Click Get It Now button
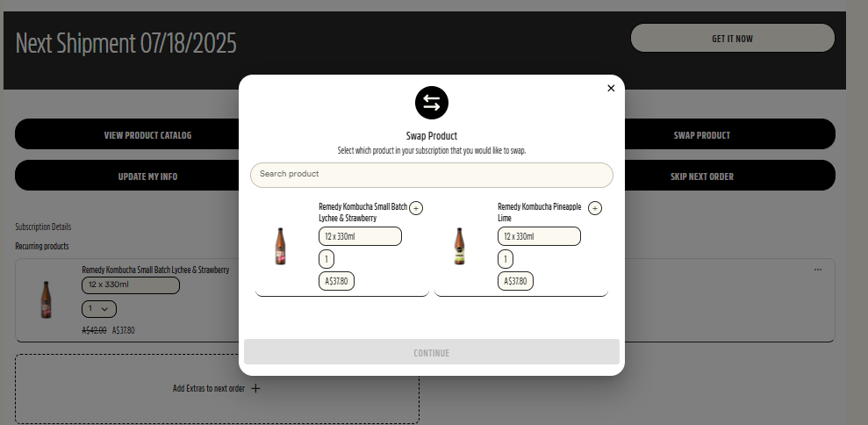 pyautogui.click(x=732, y=39)
